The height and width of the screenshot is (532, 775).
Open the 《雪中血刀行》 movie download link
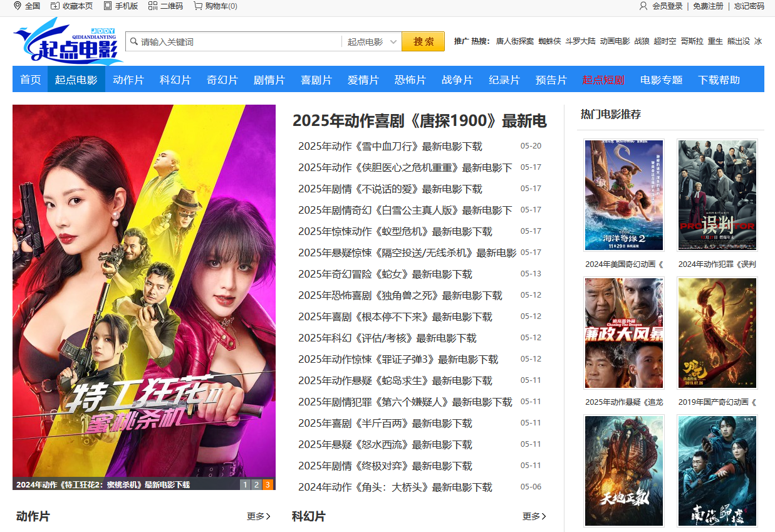(390, 147)
